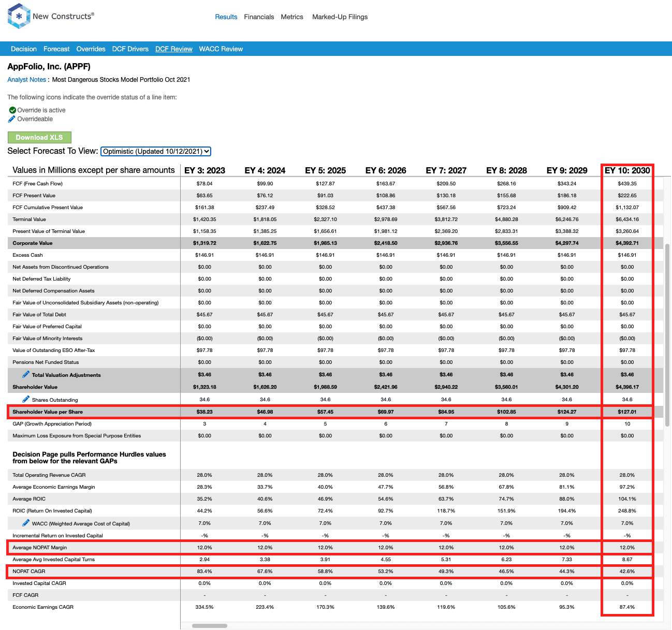The width and height of the screenshot is (672, 630).
Task: Open the Results tab
Action: [x=226, y=17]
